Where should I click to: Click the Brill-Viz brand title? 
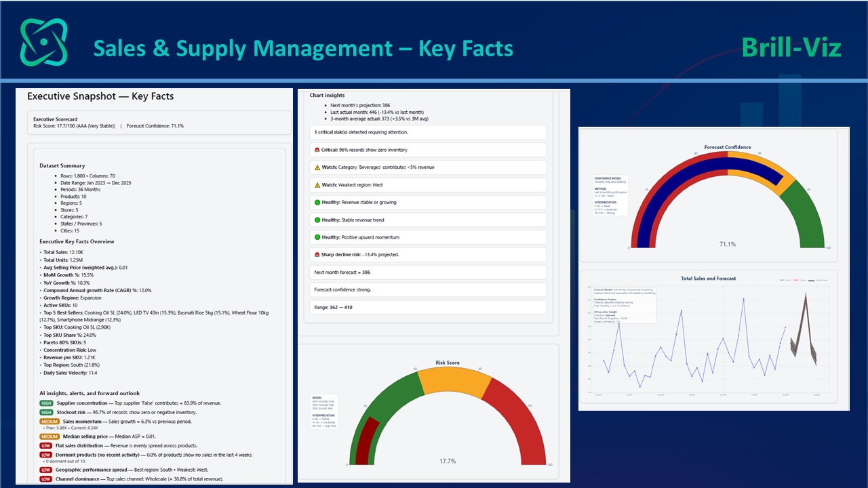click(791, 47)
